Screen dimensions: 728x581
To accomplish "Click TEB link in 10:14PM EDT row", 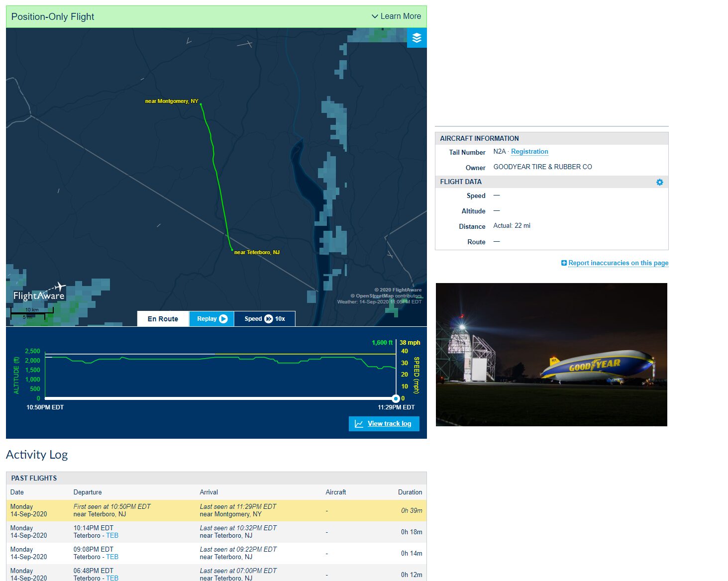I will 112,536.
